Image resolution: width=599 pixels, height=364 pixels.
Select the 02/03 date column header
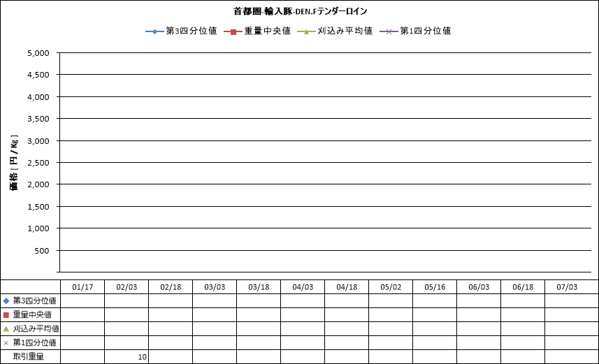pyautogui.click(x=127, y=287)
